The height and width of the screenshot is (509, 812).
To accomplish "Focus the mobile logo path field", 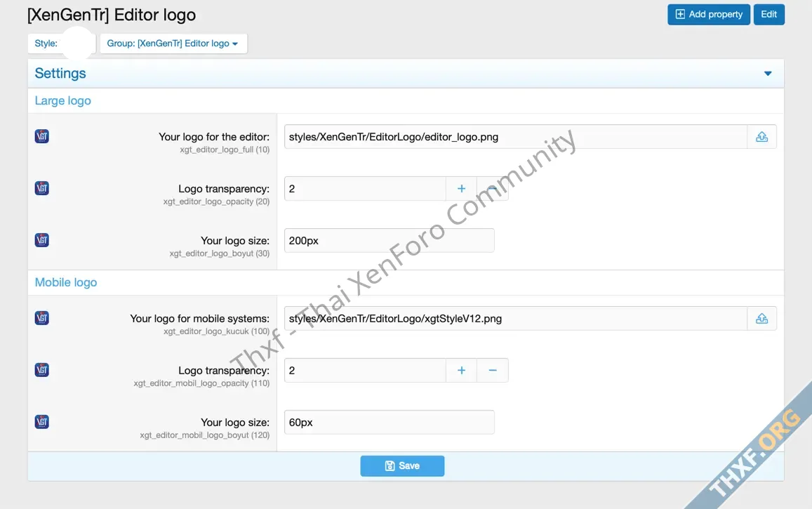I will coord(515,319).
